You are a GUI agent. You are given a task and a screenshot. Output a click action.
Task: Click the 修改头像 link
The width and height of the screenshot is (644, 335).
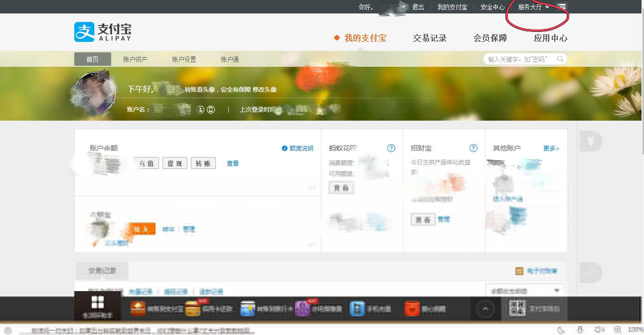[265, 90]
